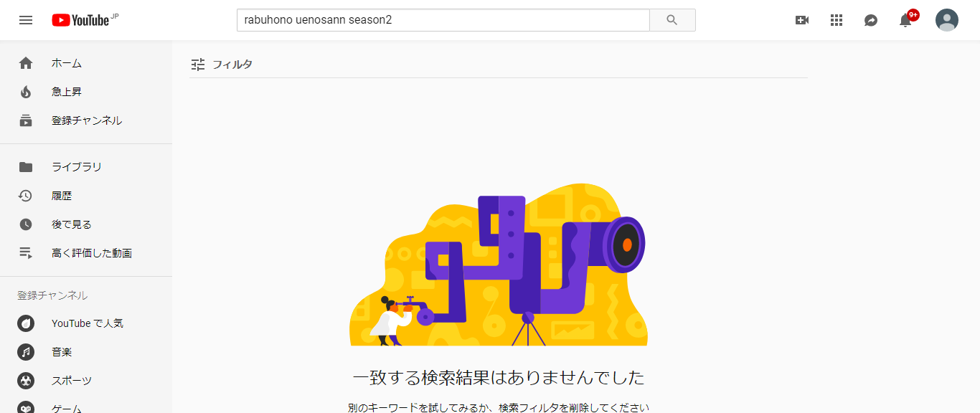
Task: Click the magnifier search button
Action: coord(672,20)
